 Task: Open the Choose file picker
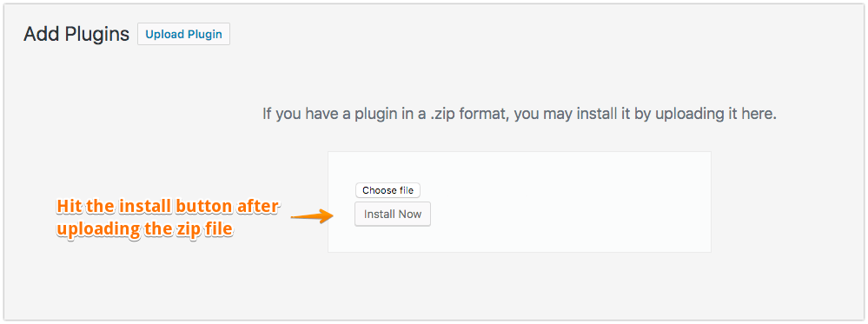pos(388,190)
